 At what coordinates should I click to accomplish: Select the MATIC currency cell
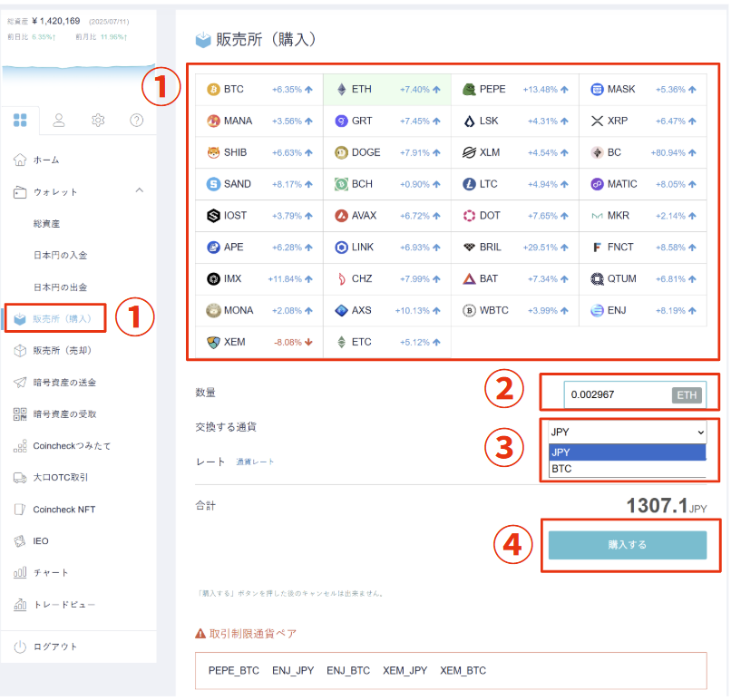pos(642,184)
